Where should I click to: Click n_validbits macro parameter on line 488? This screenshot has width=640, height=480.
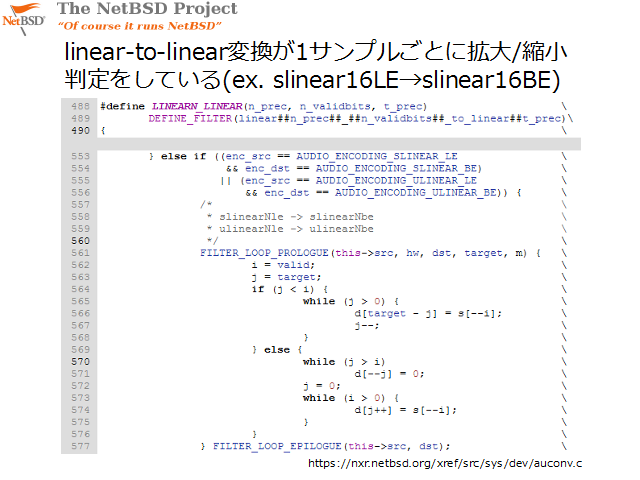pyautogui.click(x=335, y=107)
